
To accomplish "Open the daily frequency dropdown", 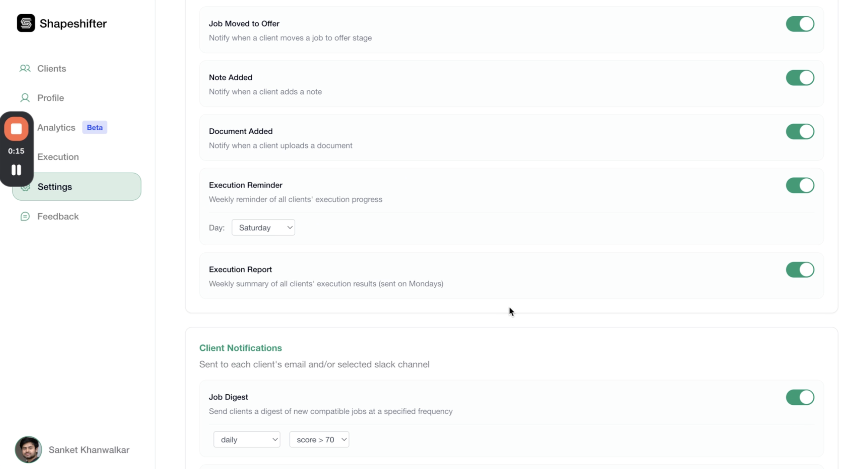I will click(x=247, y=439).
